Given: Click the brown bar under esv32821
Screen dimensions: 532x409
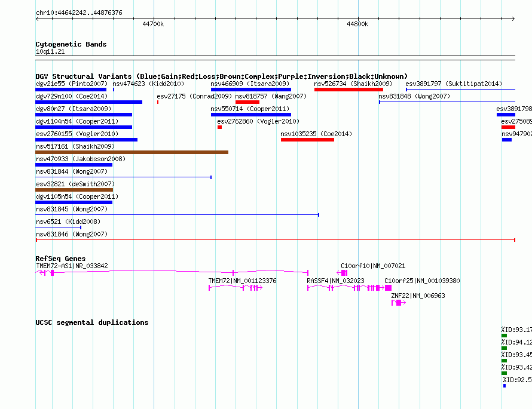Looking at the screenshot, I should tap(74, 190).
